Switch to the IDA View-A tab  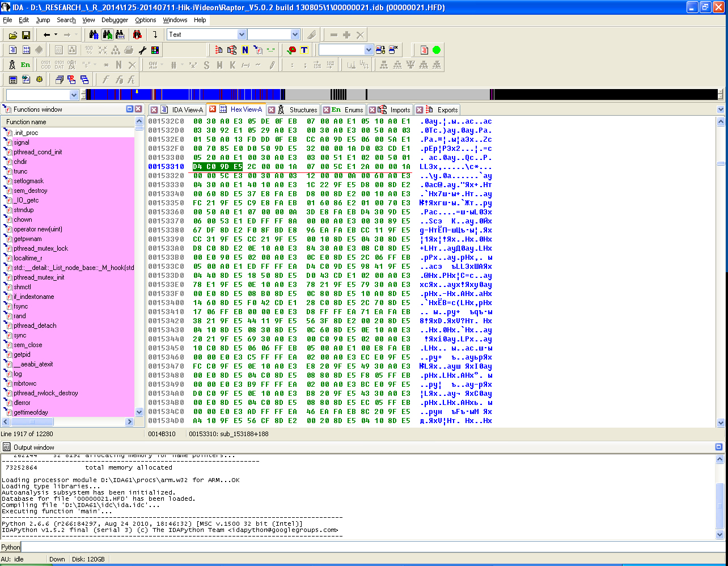[x=187, y=109]
